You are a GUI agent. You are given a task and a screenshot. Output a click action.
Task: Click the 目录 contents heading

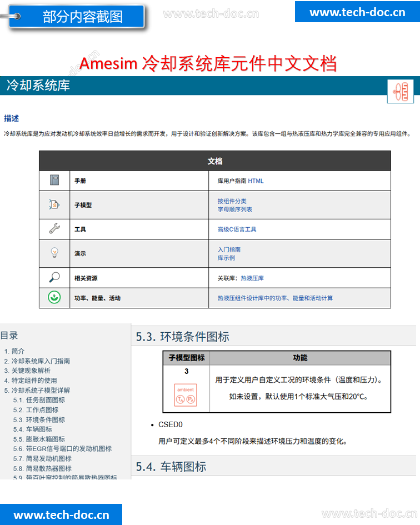(9, 336)
